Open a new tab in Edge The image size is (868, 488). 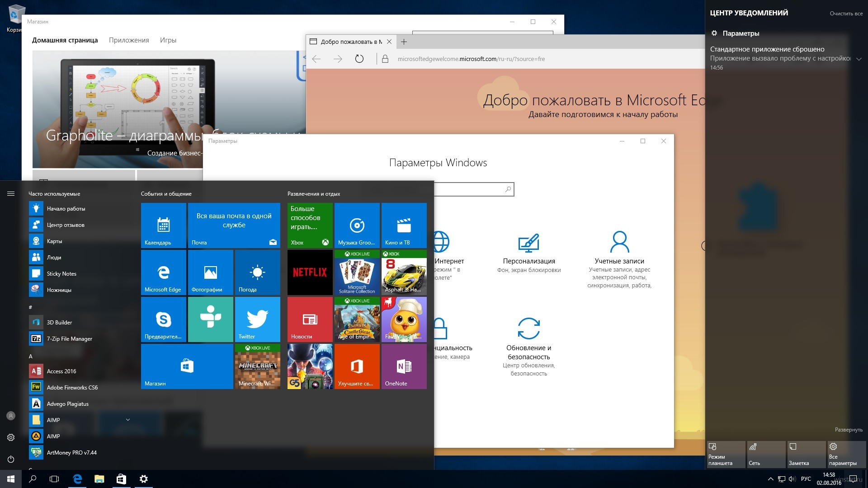coord(404,42)
